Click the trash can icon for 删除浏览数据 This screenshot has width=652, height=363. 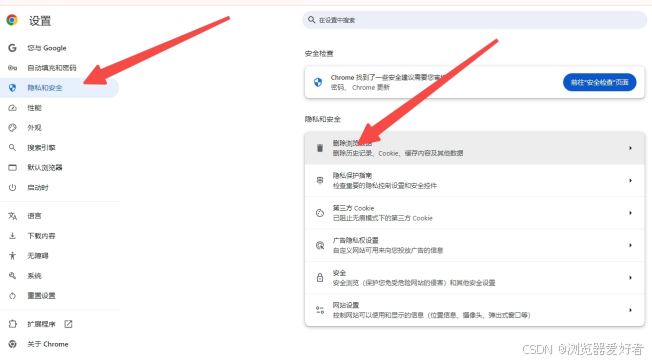[320, 148]
